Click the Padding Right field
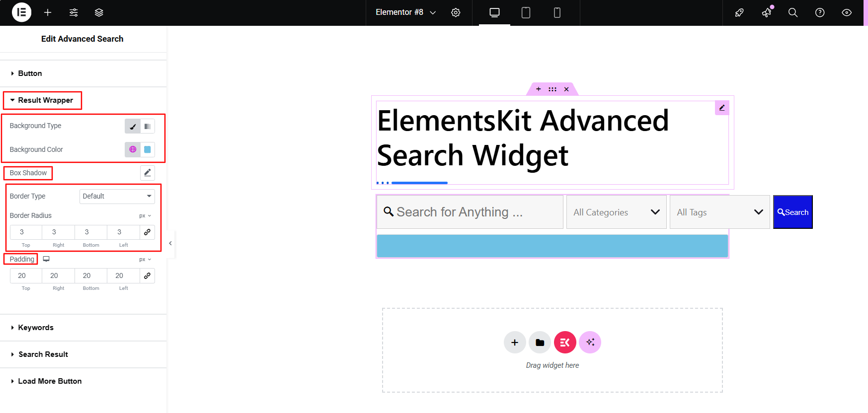This screenshot has width=868, height=413. click(x=59, y=275)
